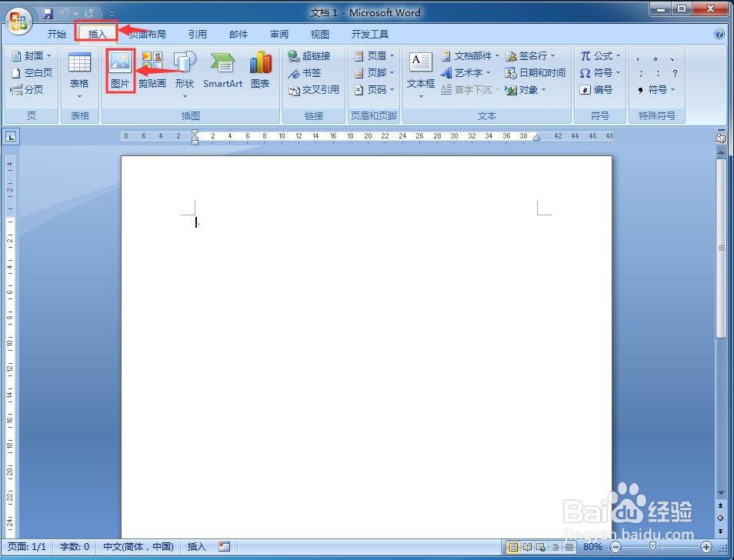The image size is (734, 560).
Task: Switch to Draft view
Action: point(569,546)
